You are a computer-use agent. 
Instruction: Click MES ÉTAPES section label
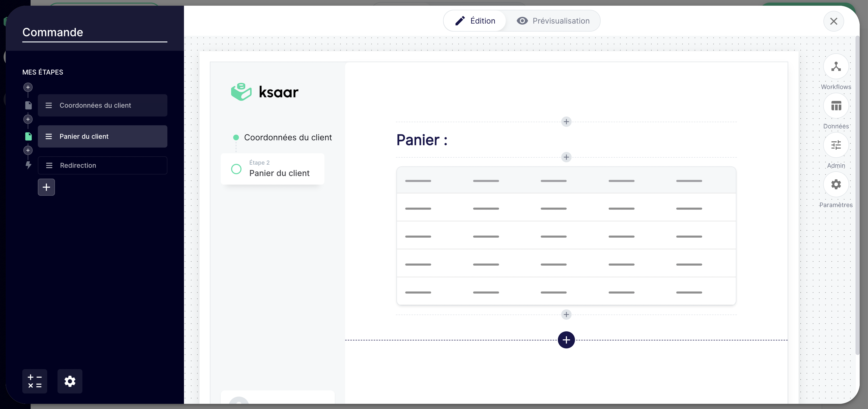click(43, 72)
